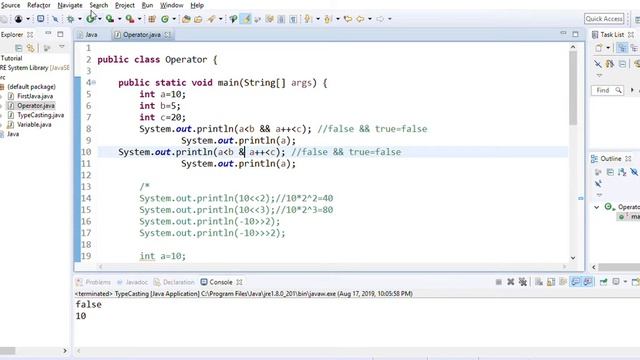Open Package Explorer view menu triangle
This screenshot has height=360, width=640.
pos(62,47)
